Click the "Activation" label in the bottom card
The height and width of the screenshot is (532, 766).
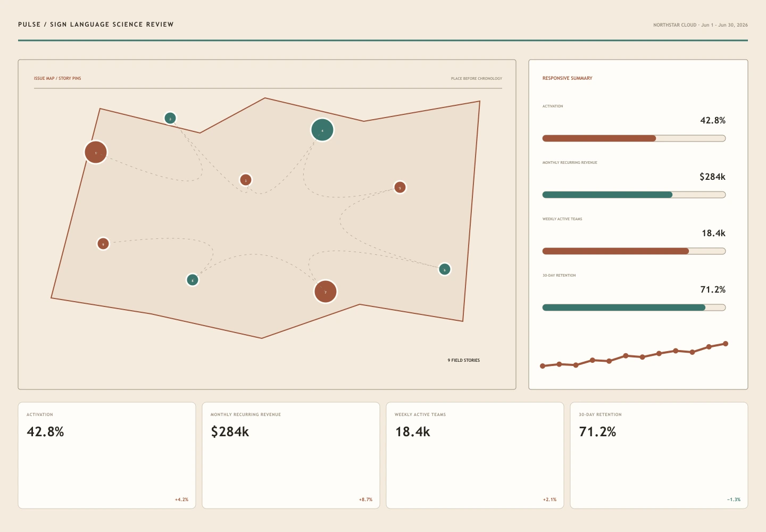pos(40,414)
